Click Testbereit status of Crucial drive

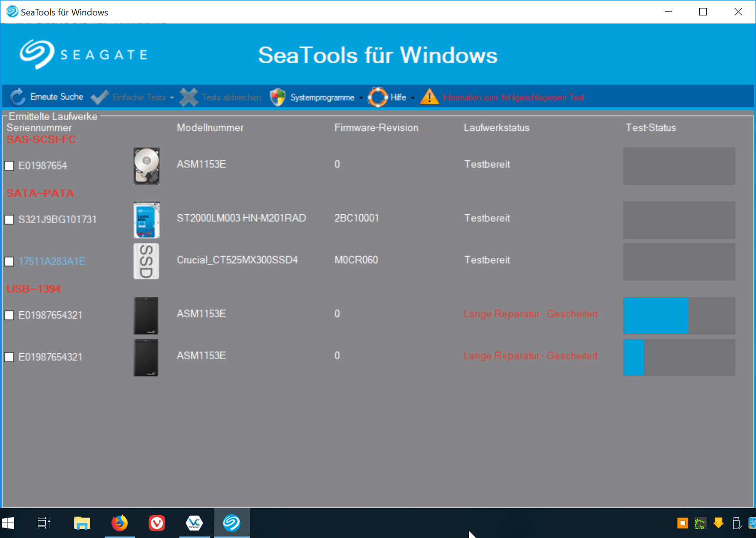(487, 260)
